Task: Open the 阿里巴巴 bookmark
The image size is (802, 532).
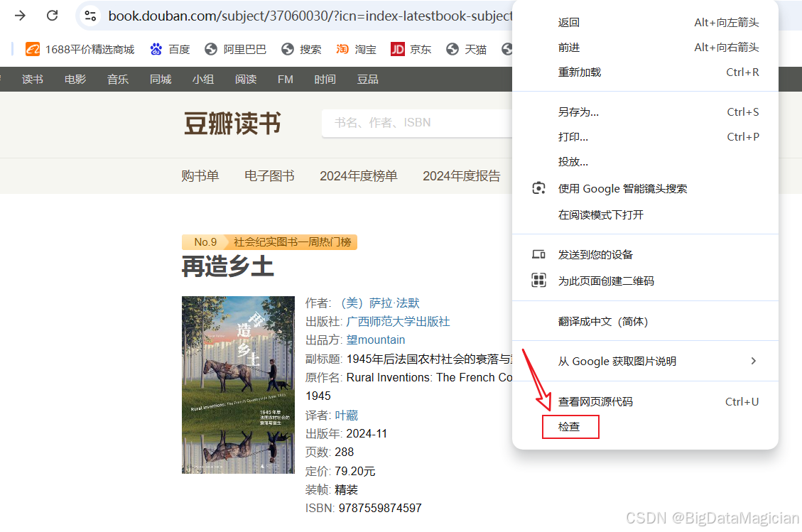Action: 235,49
